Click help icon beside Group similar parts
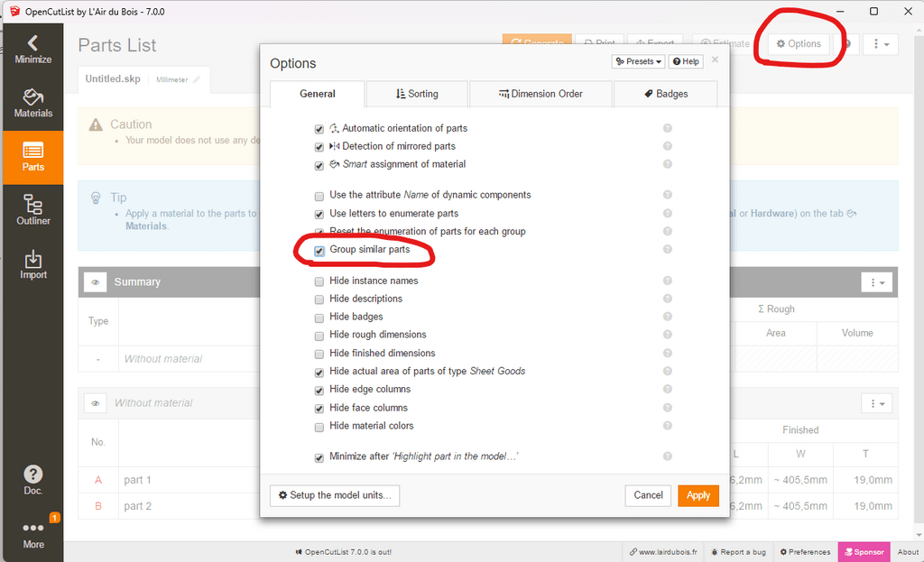 point(668,250)
